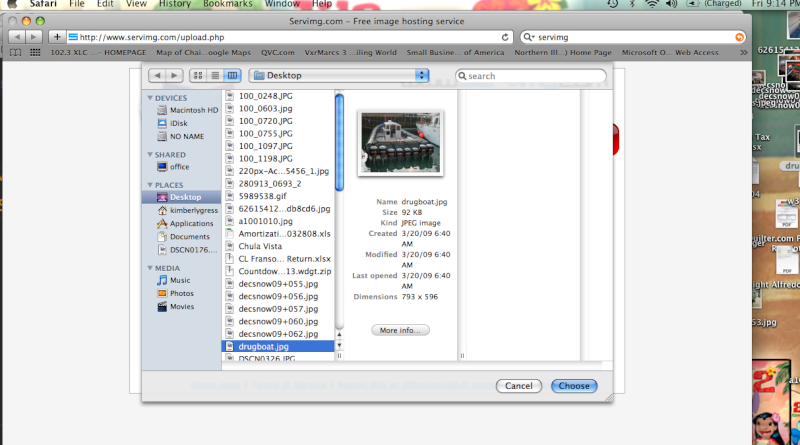Click the scroll up arrow of file list
The width and height of the screenshot is (800, 445).
coord(339,334)
